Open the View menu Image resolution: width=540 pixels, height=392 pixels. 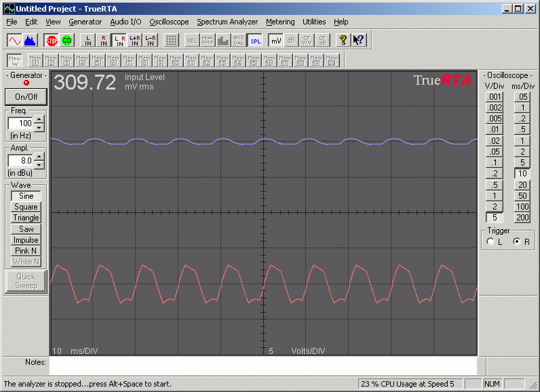click(53, 22)
